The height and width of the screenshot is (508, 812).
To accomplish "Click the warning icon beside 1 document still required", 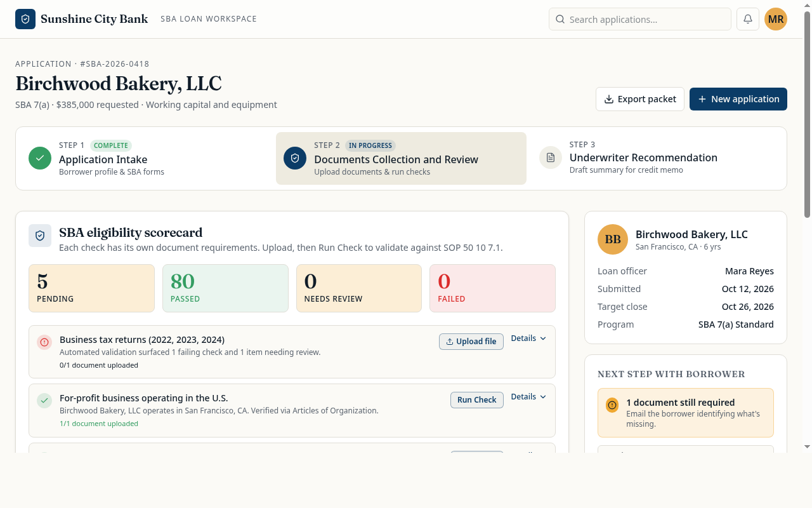I will click(x=612, y=404).
